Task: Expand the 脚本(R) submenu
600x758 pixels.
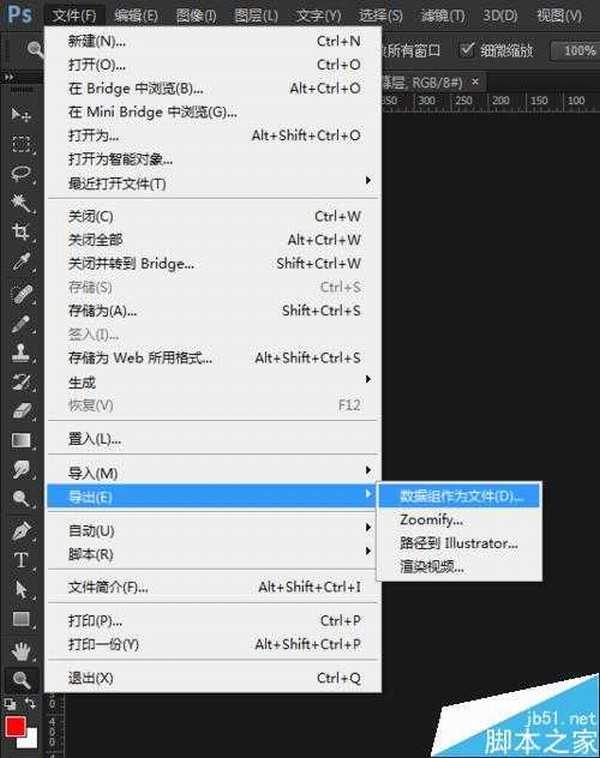Action: (212, 554)
